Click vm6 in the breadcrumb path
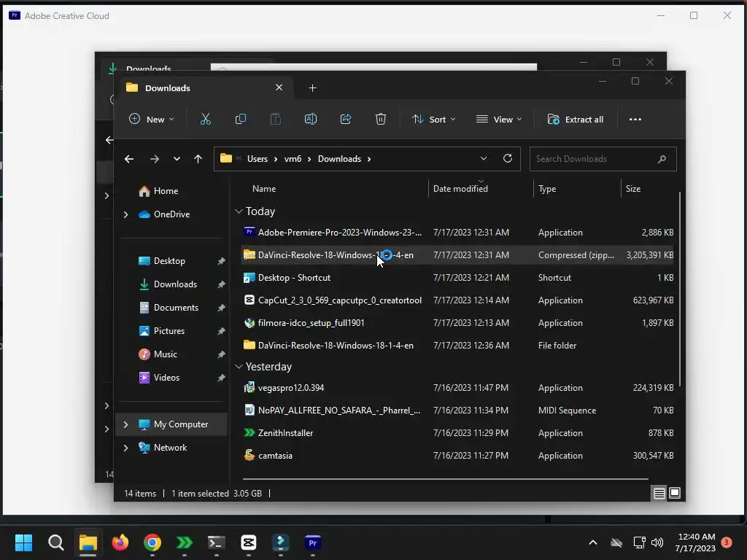This screenshot has height=560, width=747. tap(293, 159)
